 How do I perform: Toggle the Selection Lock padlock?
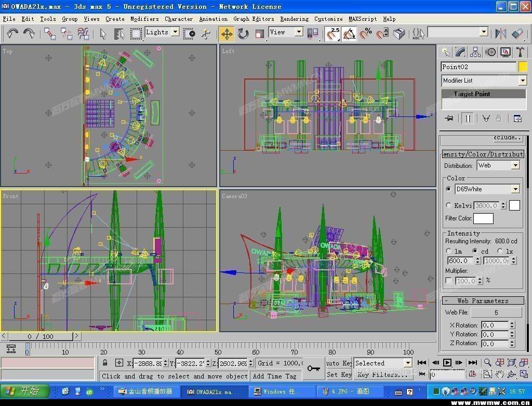pos(105,362)
